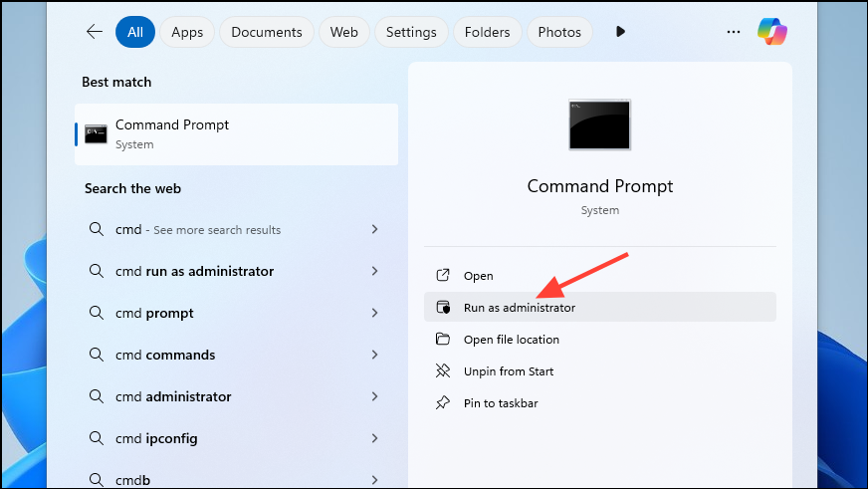Click the Open icon with outgoing arrow

[443, 275]
